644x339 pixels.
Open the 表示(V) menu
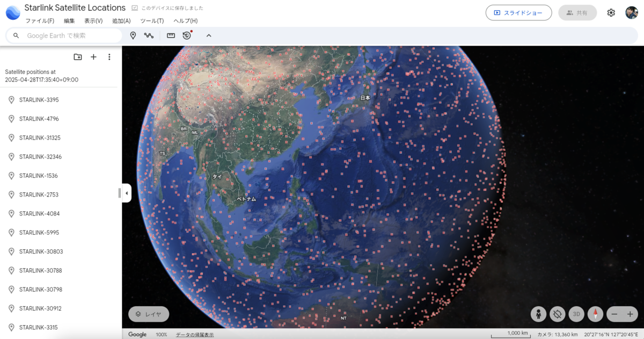[x=93, y=21]
